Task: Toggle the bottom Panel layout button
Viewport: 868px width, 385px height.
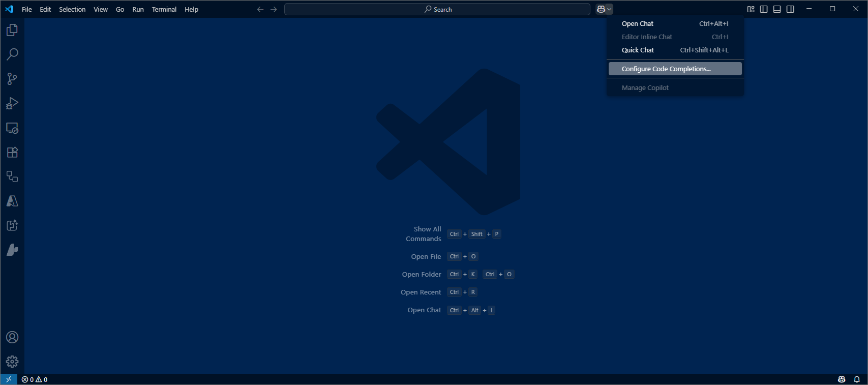Action: pos(777,9)
